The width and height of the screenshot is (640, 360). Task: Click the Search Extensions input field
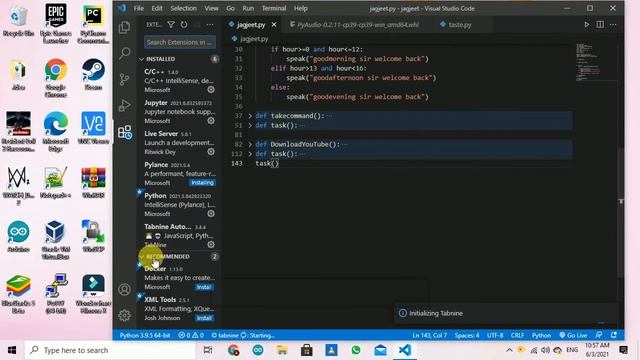(x=180, y=42)
